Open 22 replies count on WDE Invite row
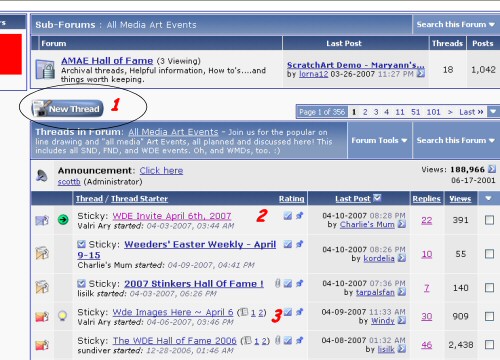Image resolution: width=500 pixels, height=360 pixels. tap(426, 220)
